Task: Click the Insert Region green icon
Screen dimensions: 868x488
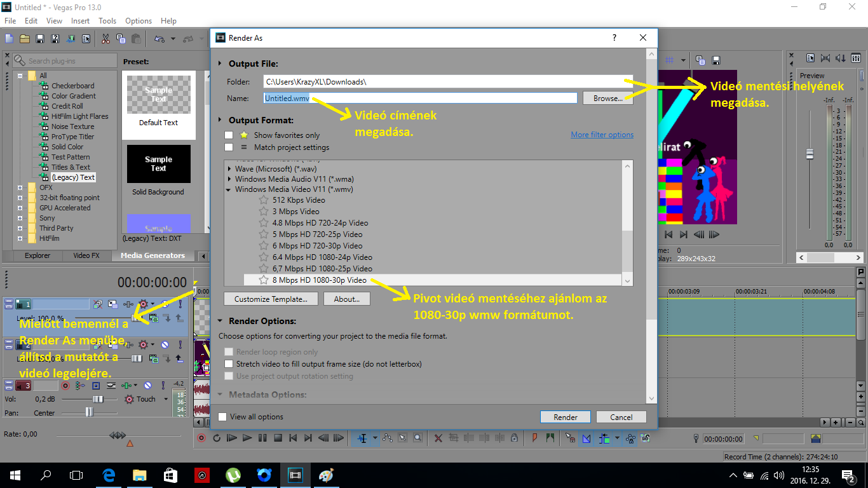Action: (550, 438)
